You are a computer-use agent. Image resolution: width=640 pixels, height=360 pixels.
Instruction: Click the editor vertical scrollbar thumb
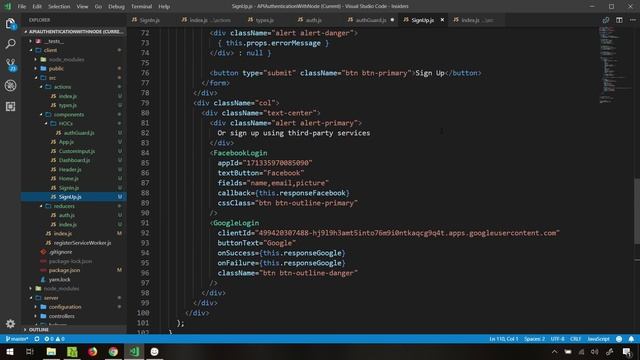(637, 211)
